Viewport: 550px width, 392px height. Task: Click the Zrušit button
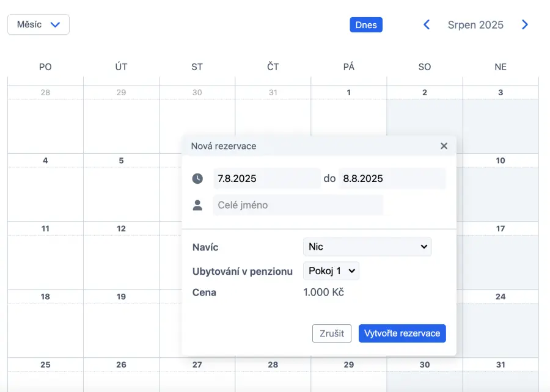pos(332,333)
